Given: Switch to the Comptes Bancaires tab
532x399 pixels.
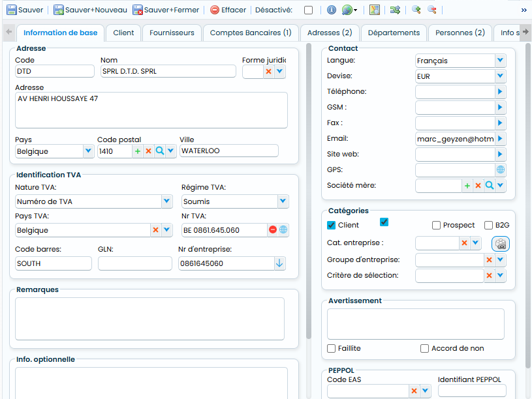Looking at the screenshot, I should (251, 33).
